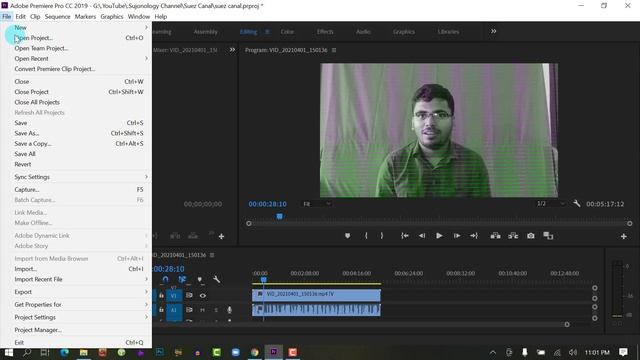Click Export Frame camera icon
Viewport: 640px width, 360px height.
pyautogui.click(x=531, y=236)
